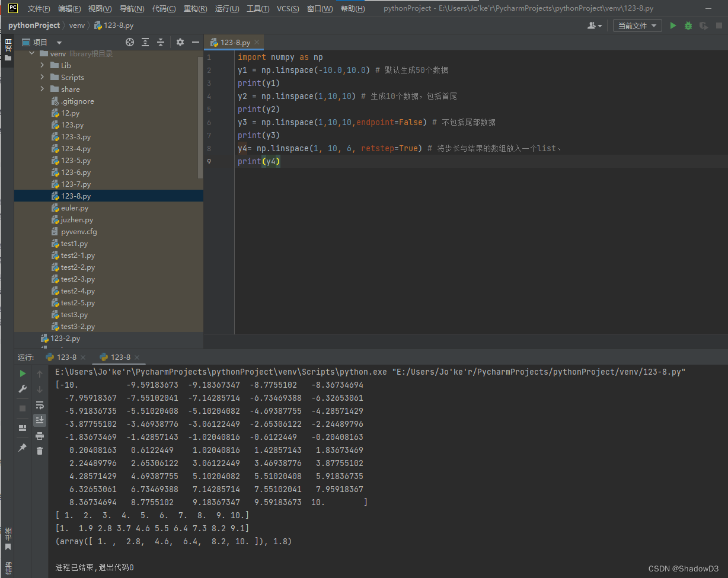Screen dimensions: 728x578
Task: Expand all items in project tree
Action: (145, 42)
